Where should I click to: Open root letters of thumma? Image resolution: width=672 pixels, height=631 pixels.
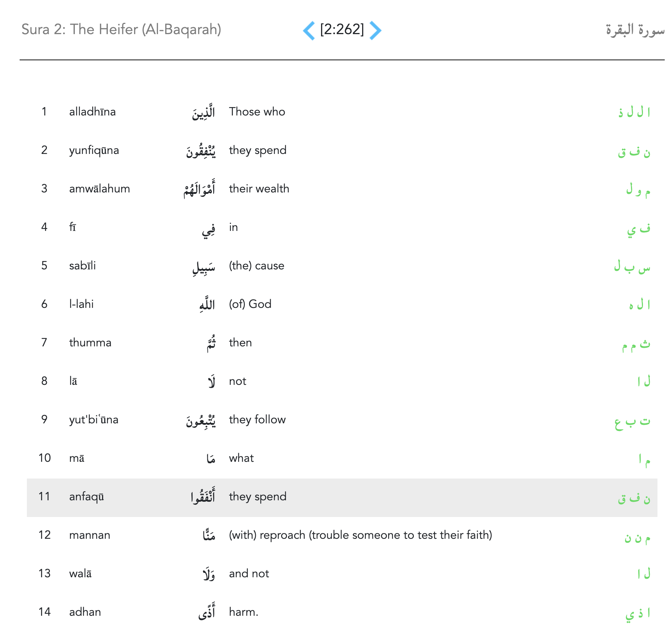(x=636, y=344)
